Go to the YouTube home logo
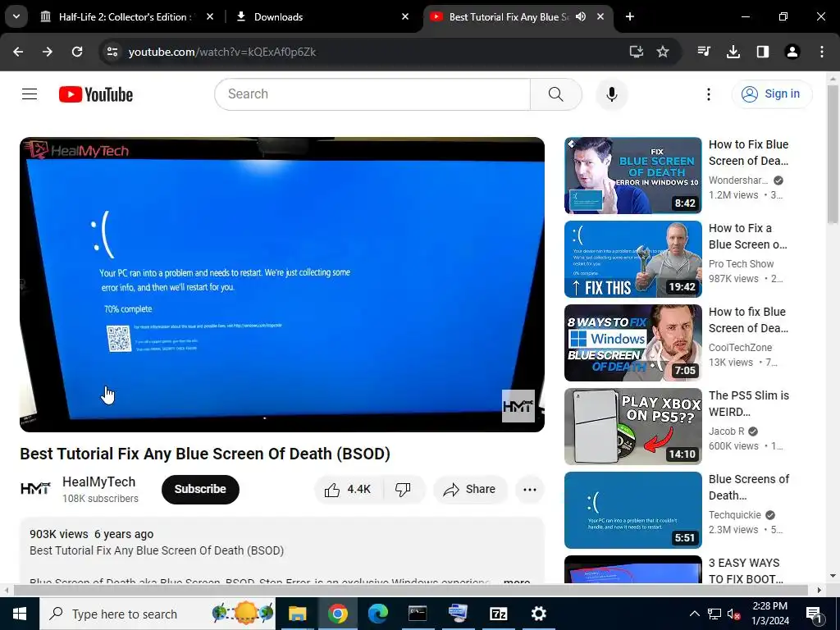The height and width of the screenshot is (630, 840). pyautogui.click(x=96, y=94)
